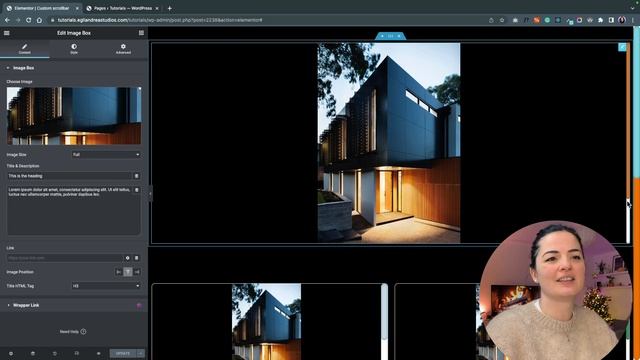Select the large house image widget
Image resolution: width=640 pixels, height=360 pixels.
click(x=389, y=143)
